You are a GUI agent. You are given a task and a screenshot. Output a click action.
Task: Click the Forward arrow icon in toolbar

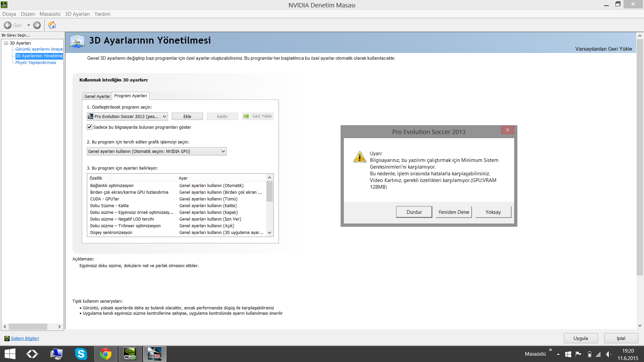click(37, 25)
